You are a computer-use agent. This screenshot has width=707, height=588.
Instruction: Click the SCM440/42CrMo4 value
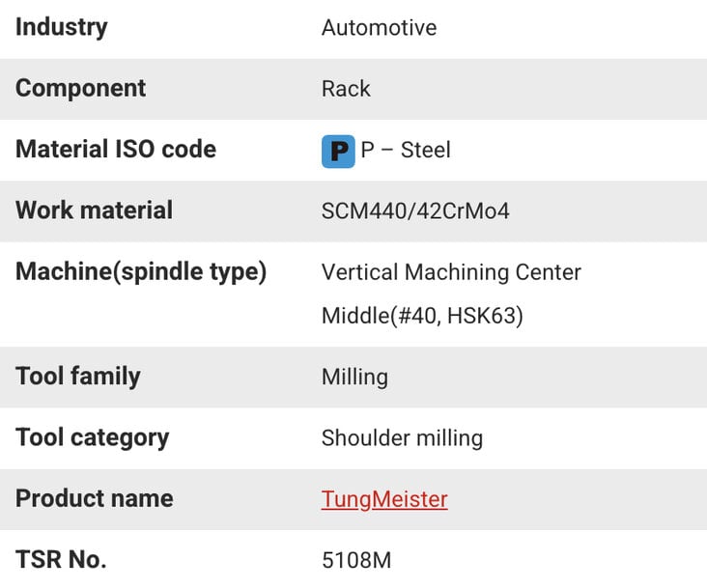point(415,210)
